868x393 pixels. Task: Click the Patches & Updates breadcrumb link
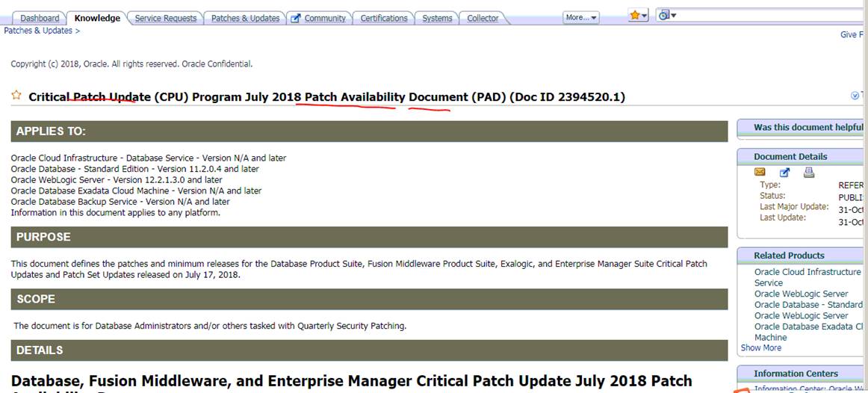(38, 31)
